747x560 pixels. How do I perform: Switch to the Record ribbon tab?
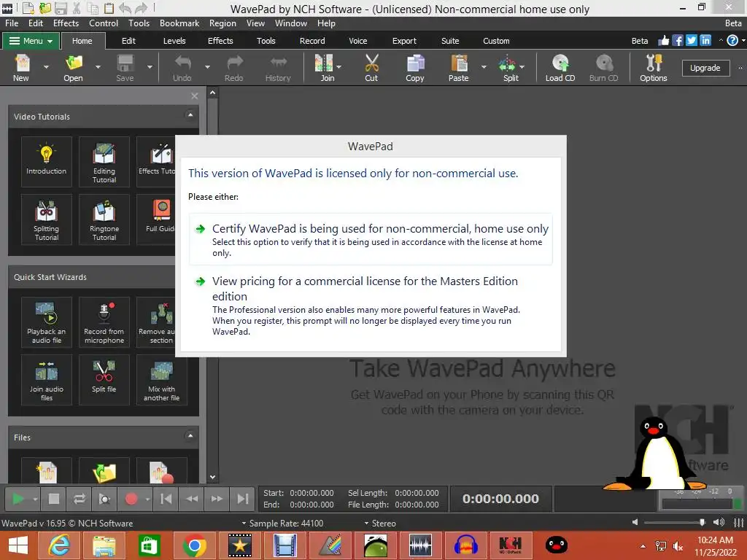312,41
